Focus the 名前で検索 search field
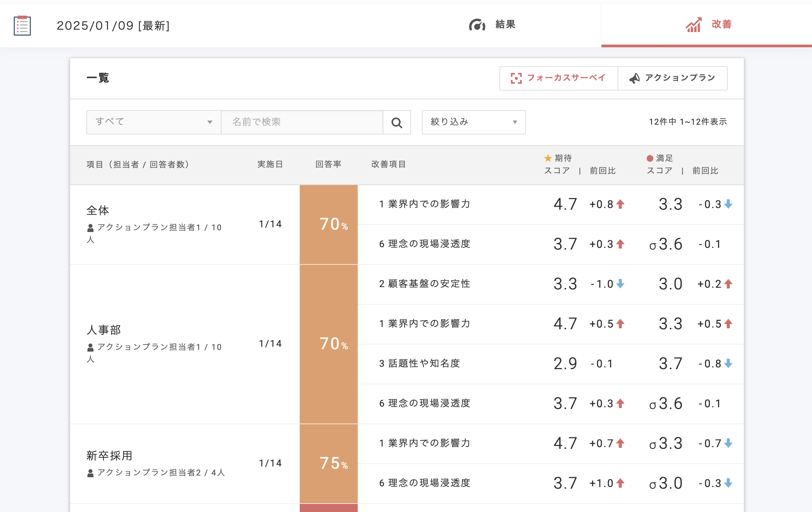 point(302,122)
